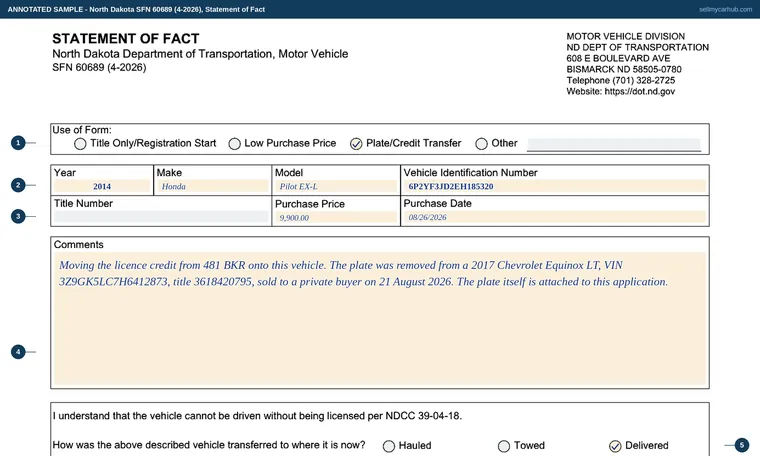Screen dimensions: 760x456
Task: Select the Low Purchase Price radio button
Action: tap(235, 144)
